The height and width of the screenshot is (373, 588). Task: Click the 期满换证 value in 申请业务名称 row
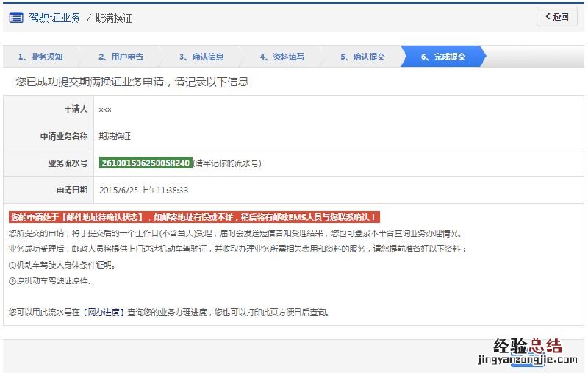coord(114,136)
